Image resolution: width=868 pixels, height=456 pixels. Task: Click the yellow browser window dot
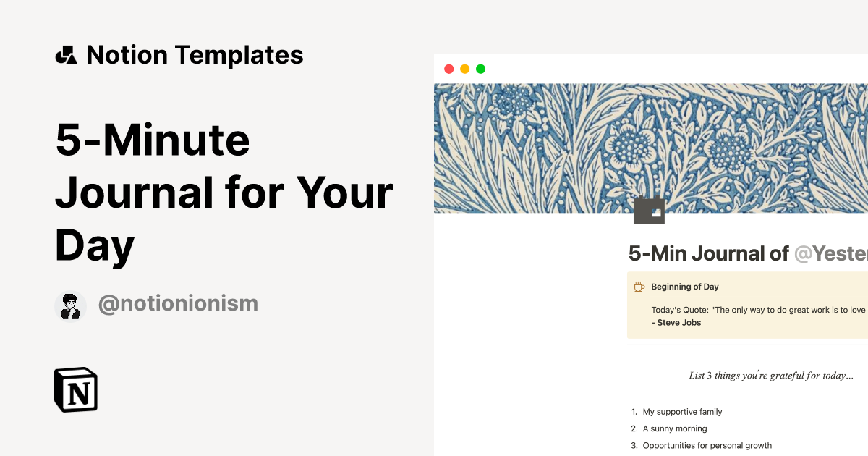(465, 69)
